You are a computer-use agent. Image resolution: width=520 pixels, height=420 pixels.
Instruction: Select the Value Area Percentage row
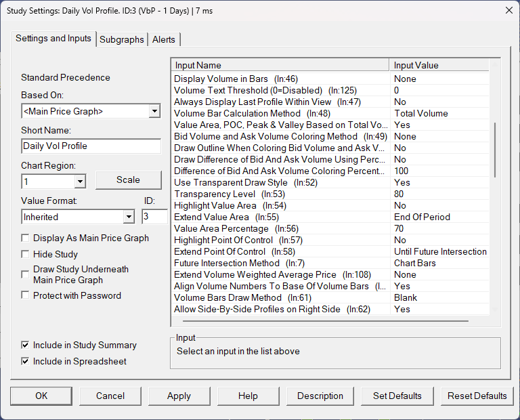tap(330, 228)
